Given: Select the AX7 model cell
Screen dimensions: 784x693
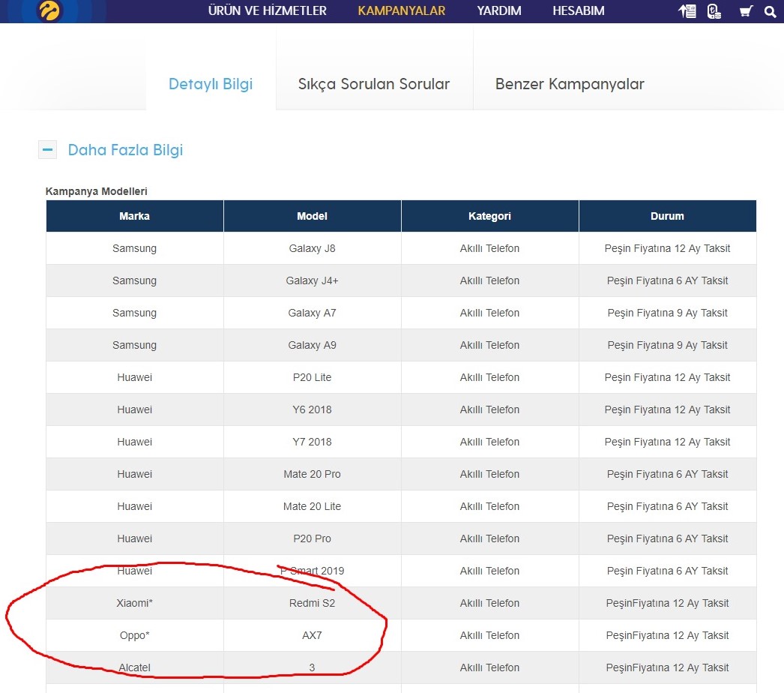Looking at the screenshot, I should tap(312, 635).
